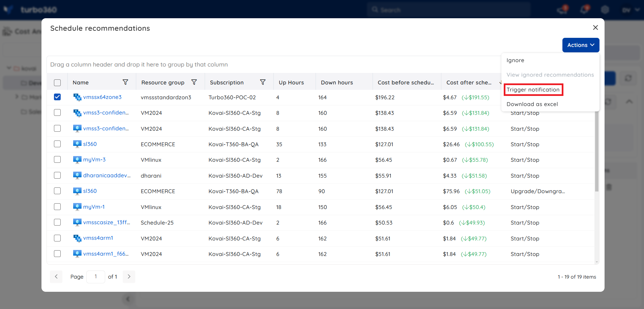Click the scrollbar down arrow
The height and width of the screenshot is (309, 644).
tap(597, 262)
